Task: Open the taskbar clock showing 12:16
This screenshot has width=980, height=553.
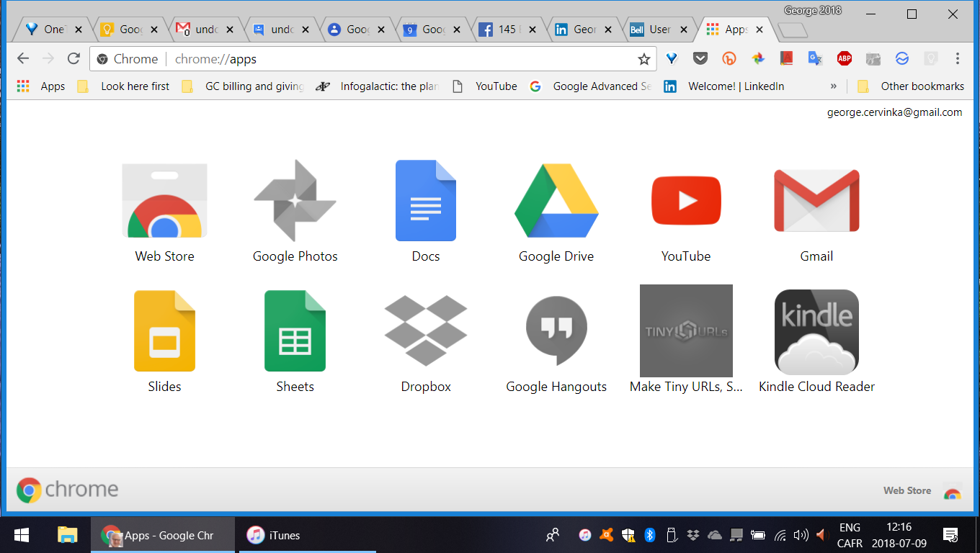Action: [x=899, y=535]
